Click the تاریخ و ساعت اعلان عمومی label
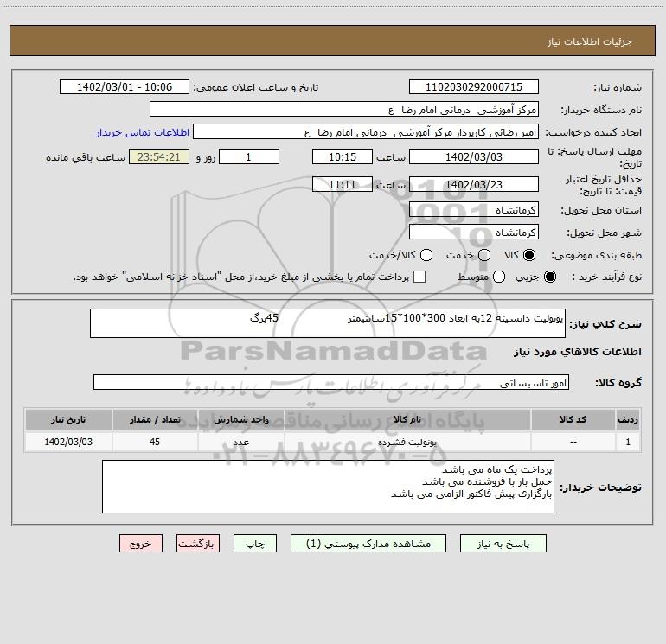666x644 pixels. 256,87
